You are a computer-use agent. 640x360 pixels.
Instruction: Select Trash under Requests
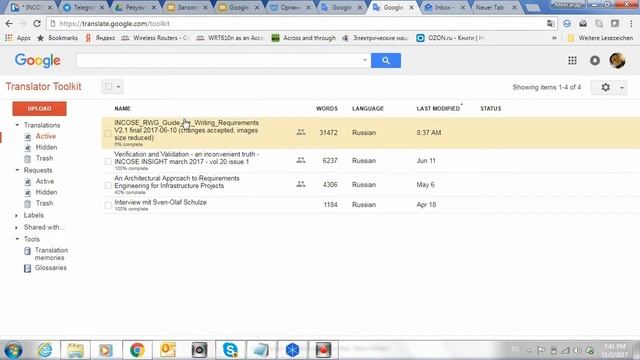(44, 203)
